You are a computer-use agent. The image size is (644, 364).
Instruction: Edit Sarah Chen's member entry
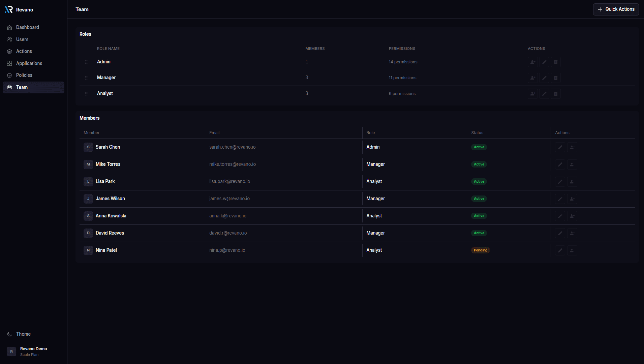560,147
